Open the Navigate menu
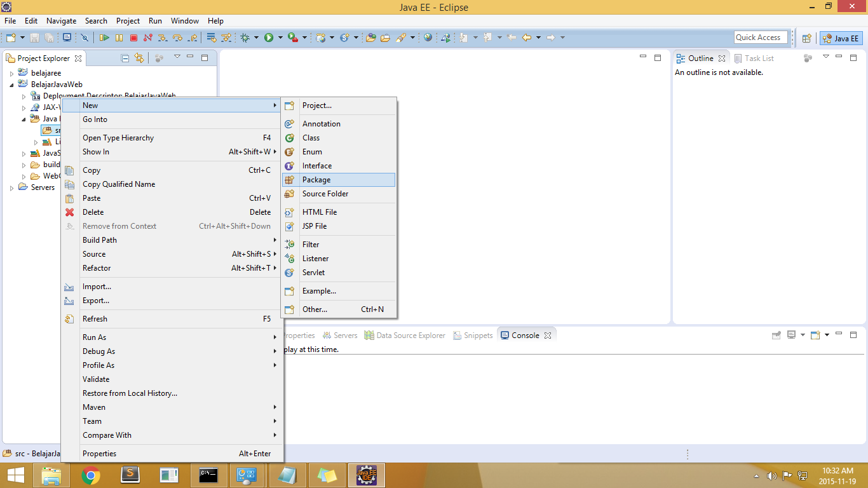 click(61, 21)
